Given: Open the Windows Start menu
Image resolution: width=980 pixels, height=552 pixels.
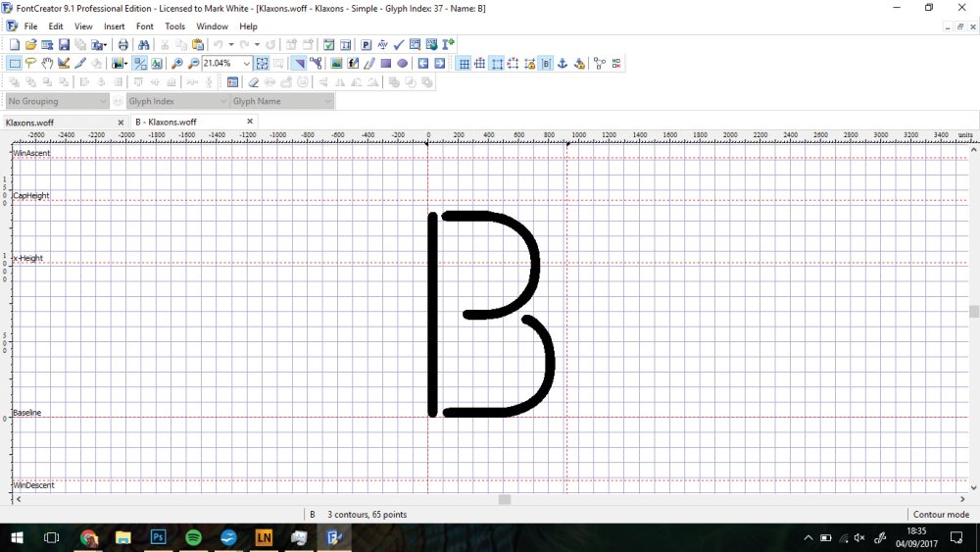Looking at the screenshot, I should 17,537.
